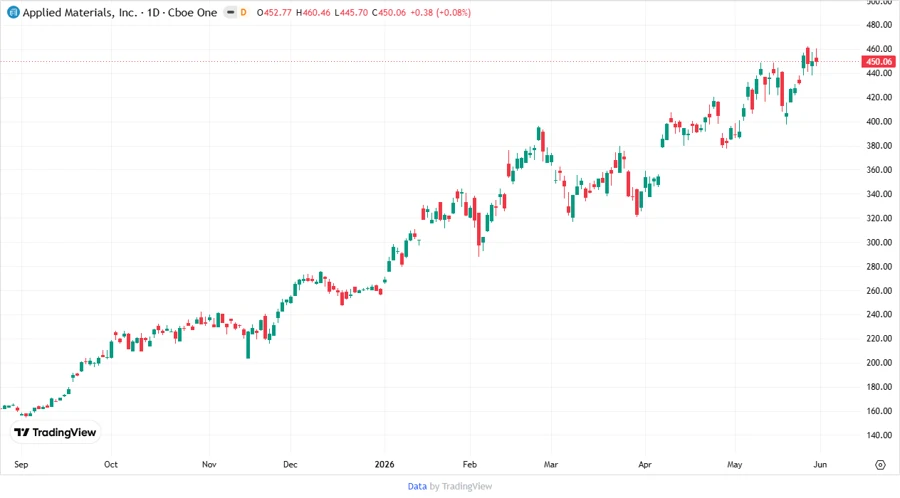Click the May label on the time axis

click(734, 464)
